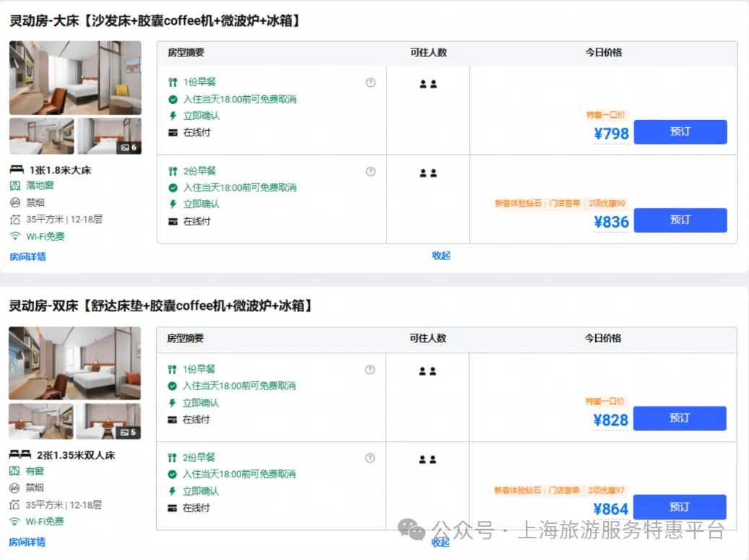Image resolution: width=749 pixels, height=560 pixels.
Task: Open big-bed room small left photo
Action: (42, 136)
